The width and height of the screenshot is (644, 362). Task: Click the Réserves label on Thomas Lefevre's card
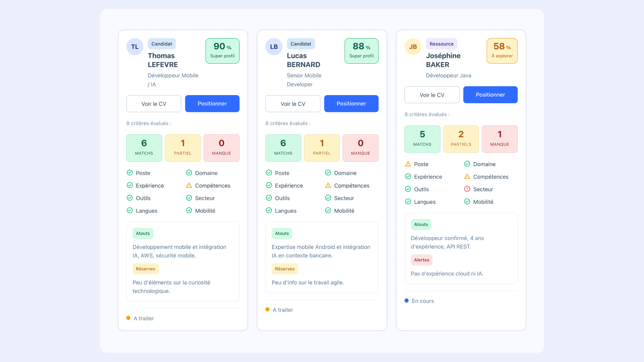(145, 269)
